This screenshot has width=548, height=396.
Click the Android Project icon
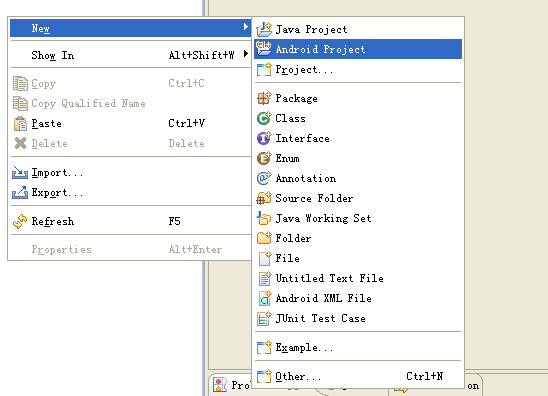pos(264,49)
